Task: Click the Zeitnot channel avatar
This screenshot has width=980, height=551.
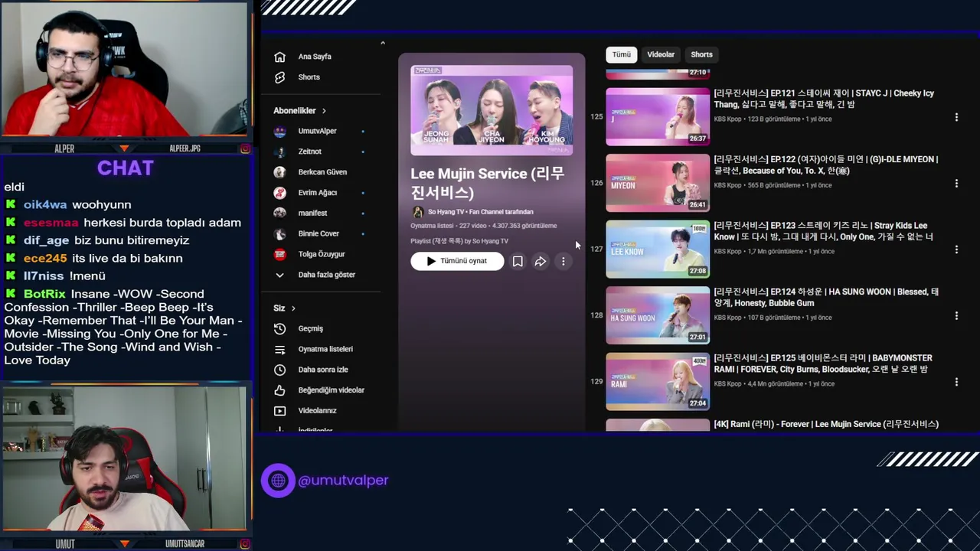Action: [280, 152]
